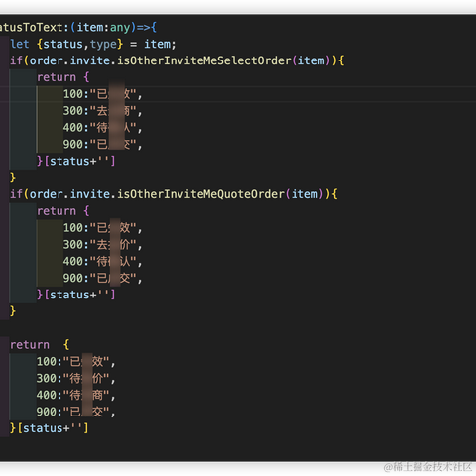Click key 100 in the isOtherInviteMeQuoteOrder block

(73, 228)
